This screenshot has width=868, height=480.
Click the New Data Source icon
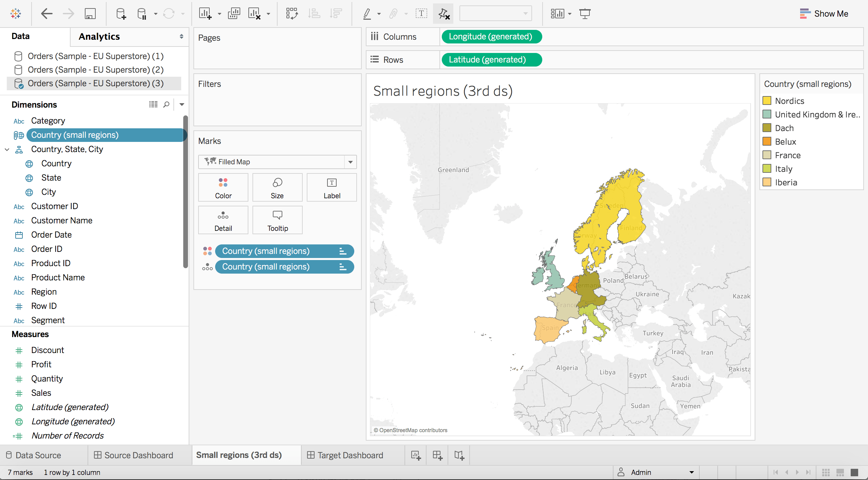point(121,14)
